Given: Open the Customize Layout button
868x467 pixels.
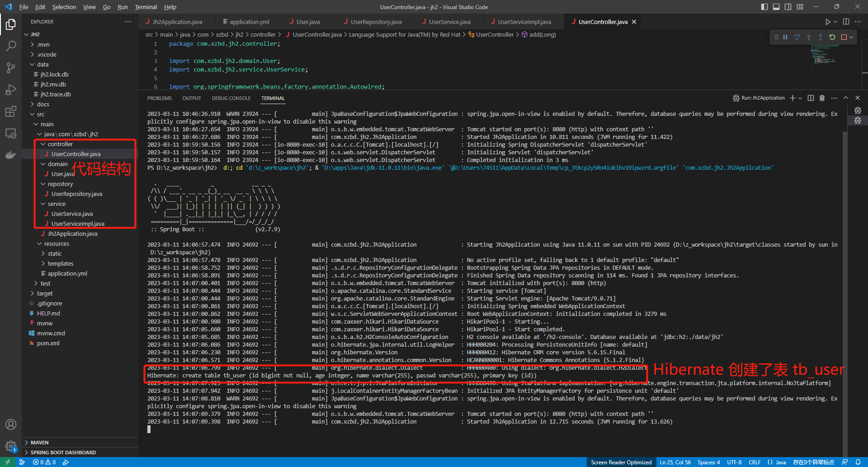Looking at the screenshot, I should 800,7.
